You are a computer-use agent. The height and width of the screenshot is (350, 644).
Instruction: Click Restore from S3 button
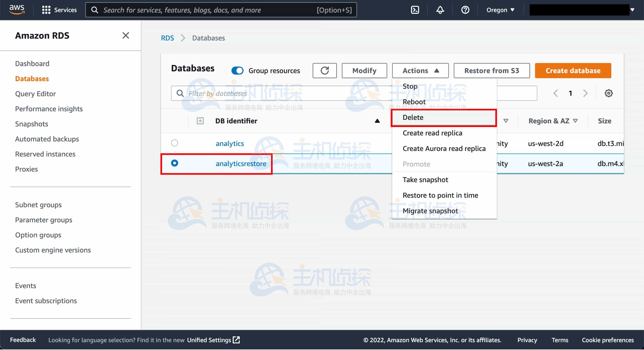[x=492, y=70]
